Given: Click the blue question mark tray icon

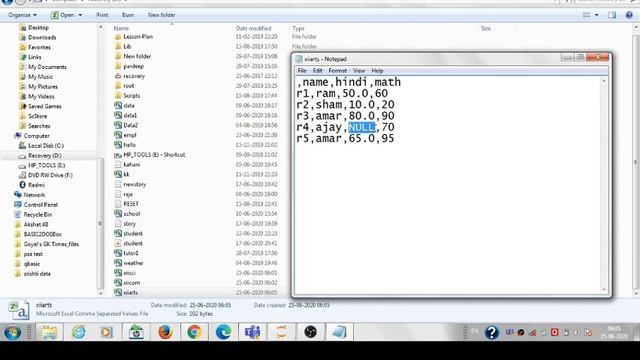Looking at the screenshot, I should (x=492, y=333).
